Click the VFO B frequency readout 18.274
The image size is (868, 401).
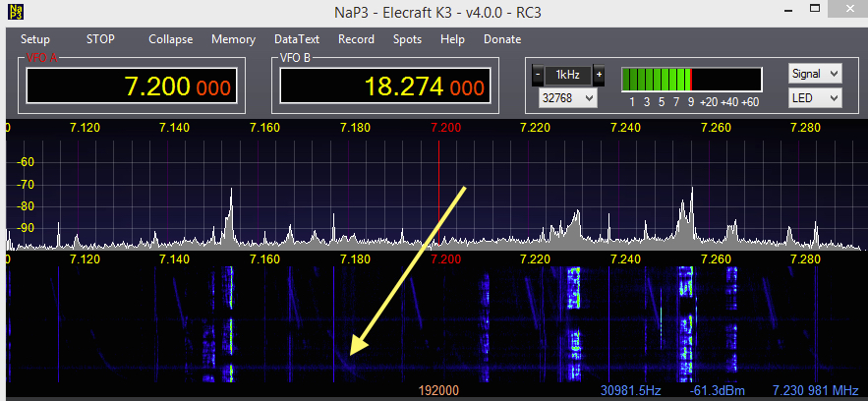tap(384, 86)
